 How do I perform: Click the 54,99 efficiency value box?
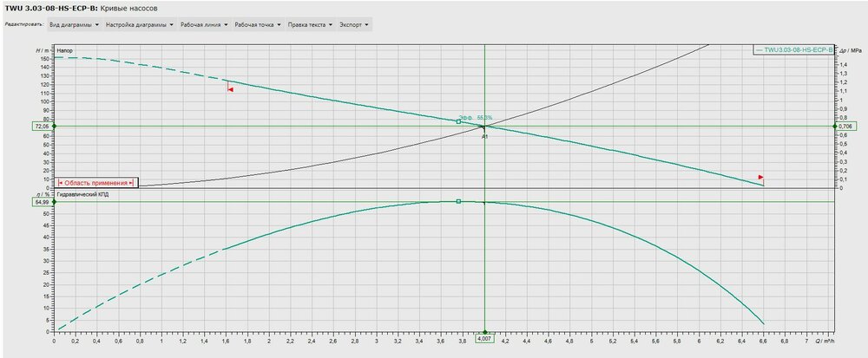tap(42, 202)
